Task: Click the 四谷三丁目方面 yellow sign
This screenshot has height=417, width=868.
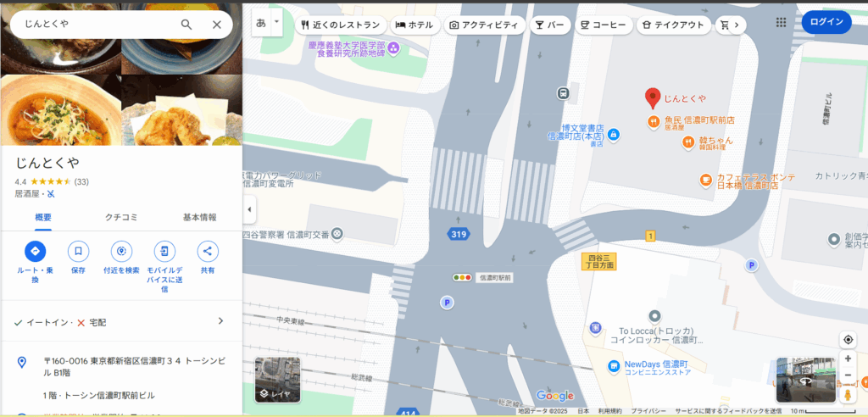Action: (x=599, y=261)
